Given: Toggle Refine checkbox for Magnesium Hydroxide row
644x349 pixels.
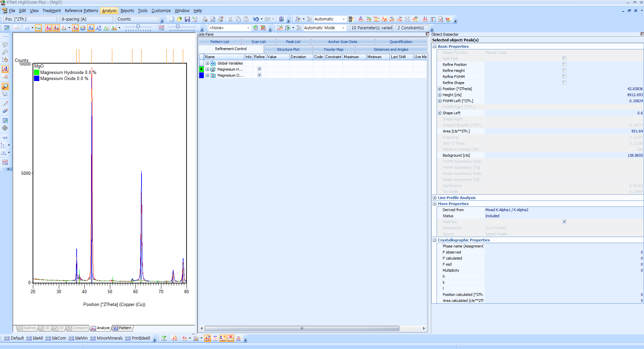Looking at the screenshot, I should [259, 69].
